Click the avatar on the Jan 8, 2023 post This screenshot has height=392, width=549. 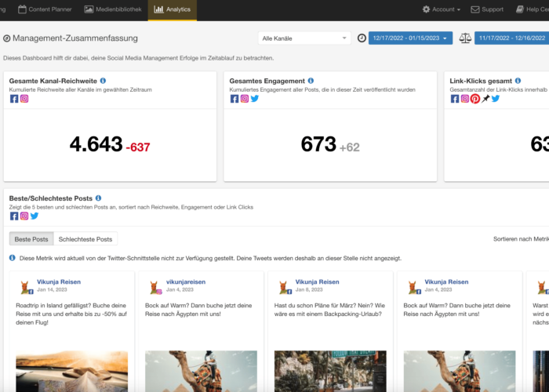click(x=284, y=287)
